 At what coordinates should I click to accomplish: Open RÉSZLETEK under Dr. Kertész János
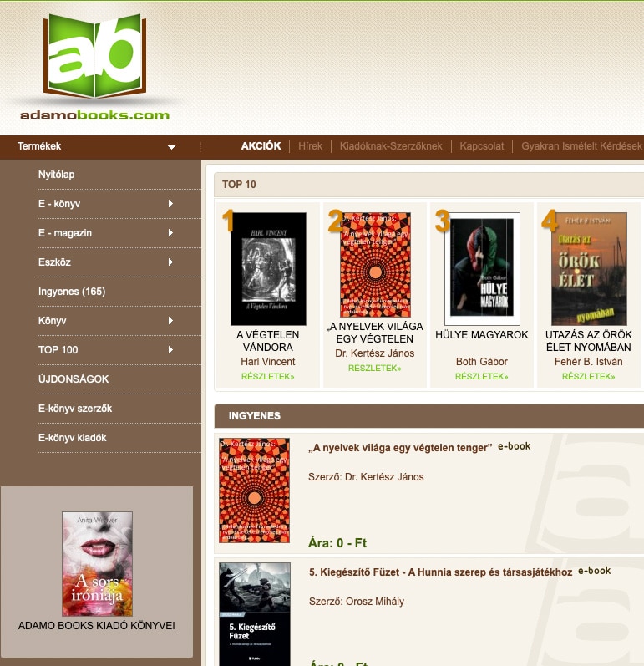coord(374,368)
